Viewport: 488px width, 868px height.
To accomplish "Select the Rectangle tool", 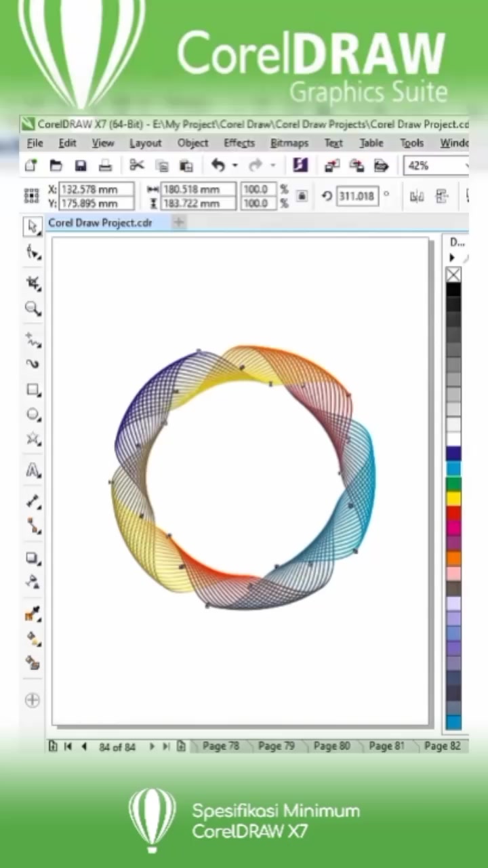I will (32, 390).
